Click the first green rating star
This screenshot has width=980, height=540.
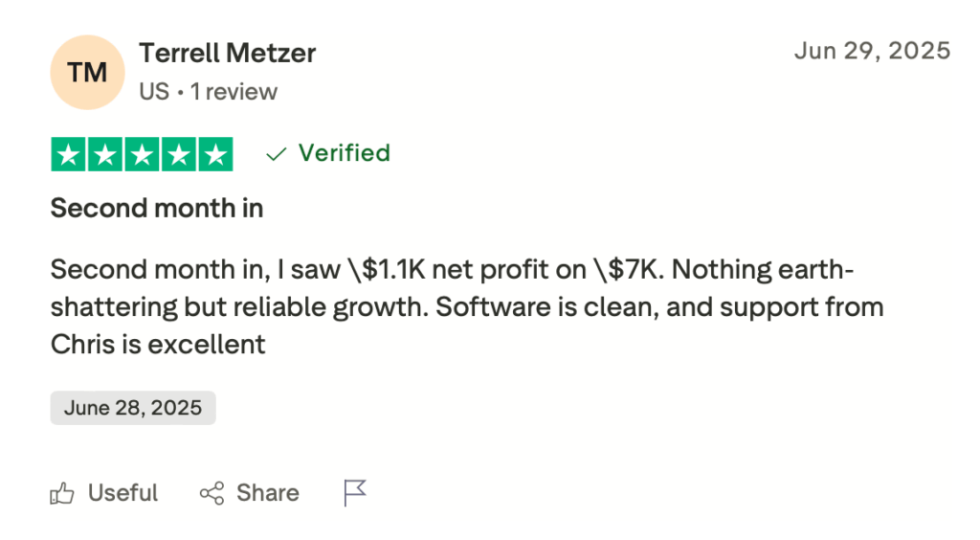tap(69, 153)
